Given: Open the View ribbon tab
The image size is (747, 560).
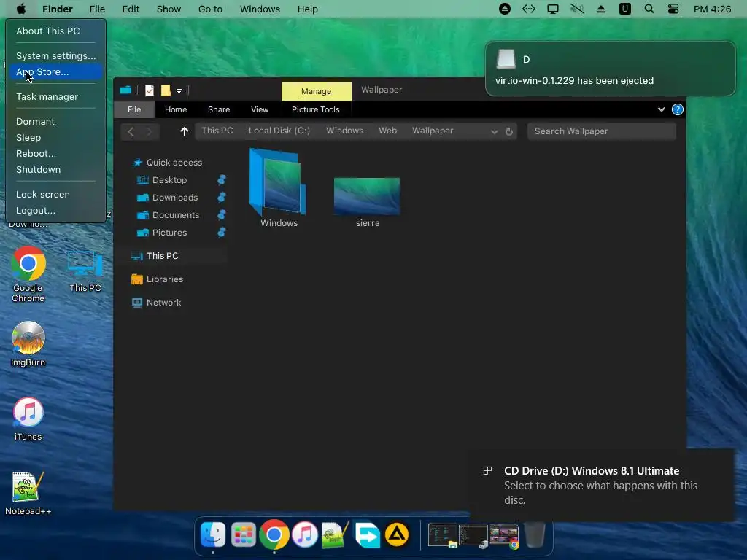Looking at the screenshot, I should [x=260, y=109].
